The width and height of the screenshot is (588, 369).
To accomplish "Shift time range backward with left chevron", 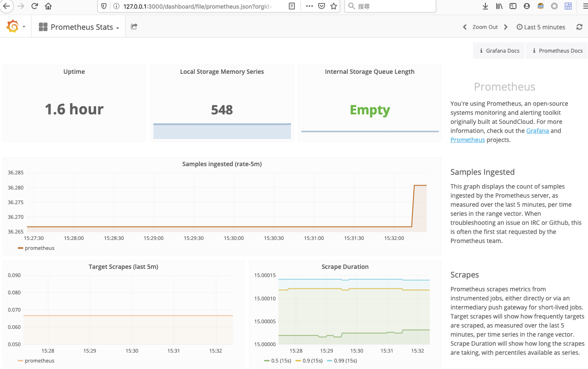I will [465, 27].
